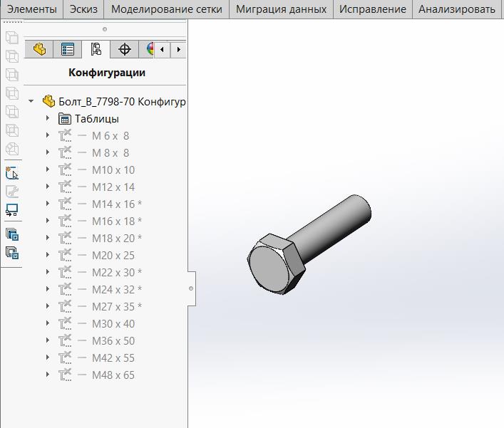Screen dimensions: 504x428
Task: Click the M36 x 50 configuration icon
Action: point(65,340)
